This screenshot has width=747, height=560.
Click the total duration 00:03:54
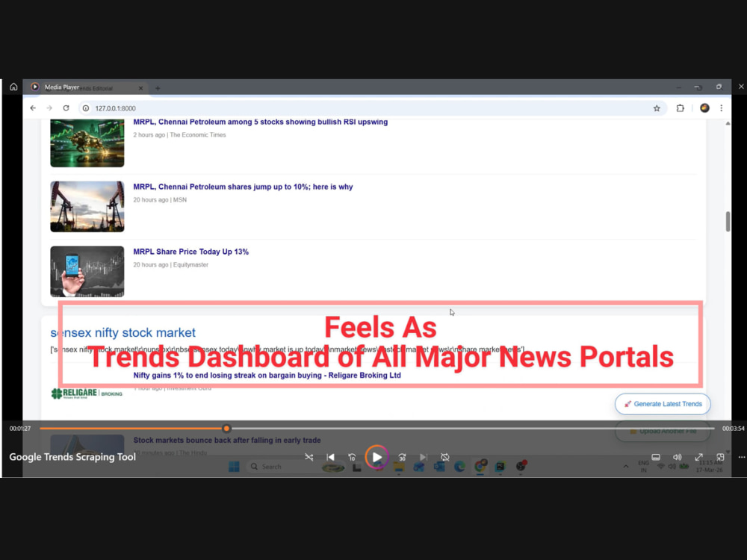734,429
